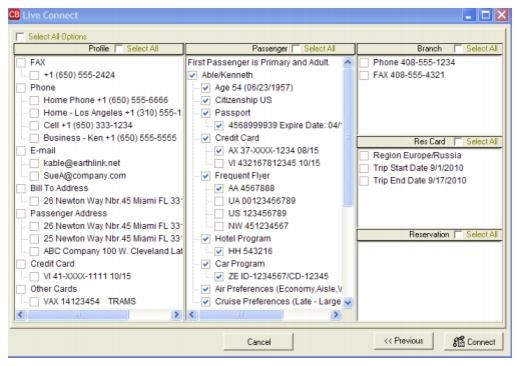519x366 pixels.
Task: Tick Res Card Select All checkbox
Action: click(458, 142)
